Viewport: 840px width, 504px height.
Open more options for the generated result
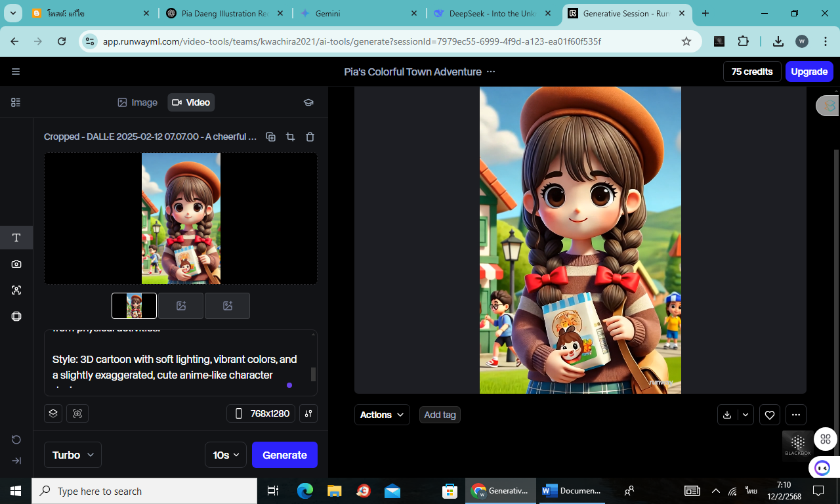[x=796, y=415]
